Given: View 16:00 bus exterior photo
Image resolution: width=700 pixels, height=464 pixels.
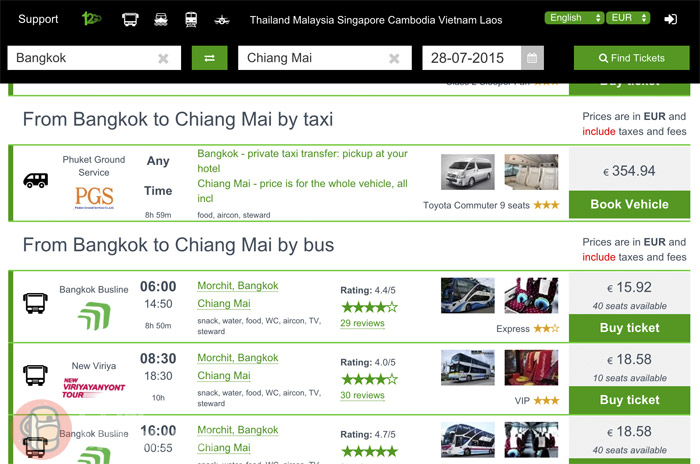Looking at the screenshot, I should [x=467, y=440].
